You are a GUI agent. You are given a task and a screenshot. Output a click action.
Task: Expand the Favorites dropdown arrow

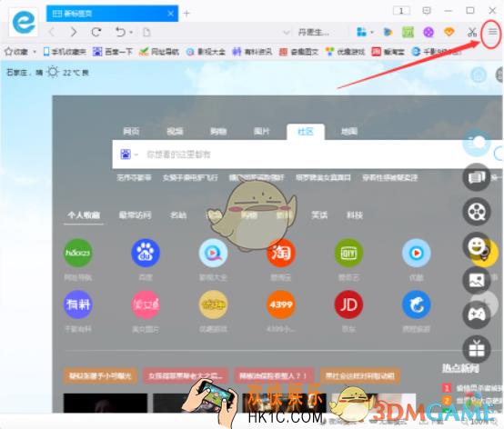point(35,52)
